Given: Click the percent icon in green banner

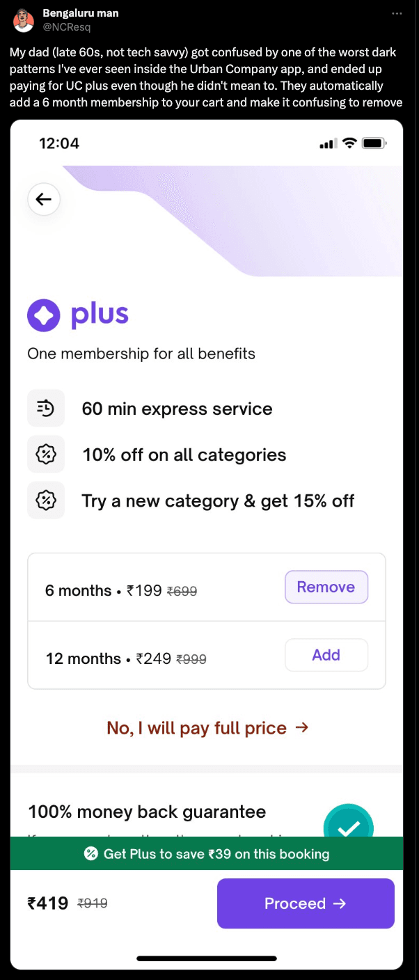Looking at the screenshot, I should 90,853.
